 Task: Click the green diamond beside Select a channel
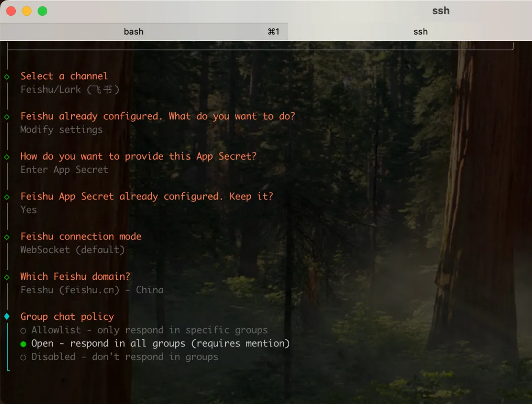point(7,77)
